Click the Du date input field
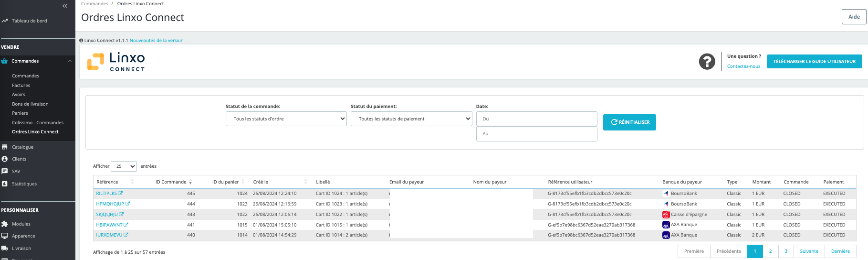Screen dimensions: 868x260 [536, 119]
